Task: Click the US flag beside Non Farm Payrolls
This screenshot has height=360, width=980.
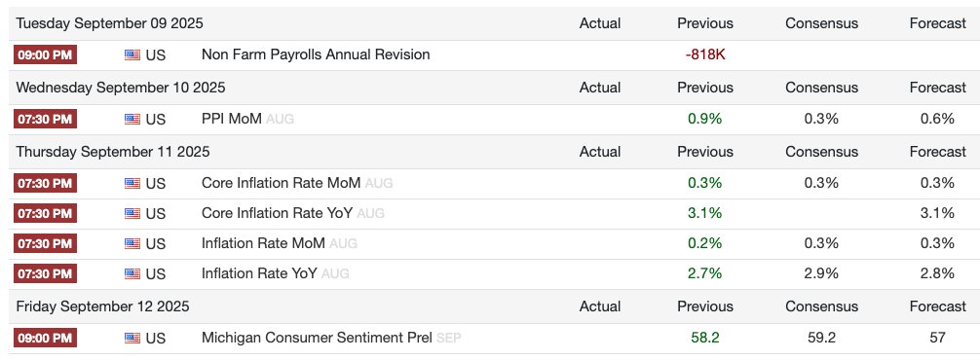Action: [132, 54]
